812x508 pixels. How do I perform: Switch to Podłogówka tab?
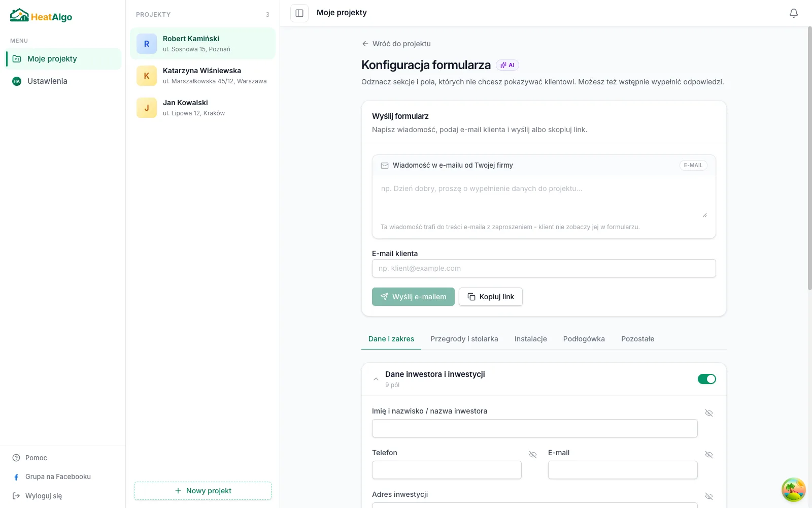click(x=584, y=339)
